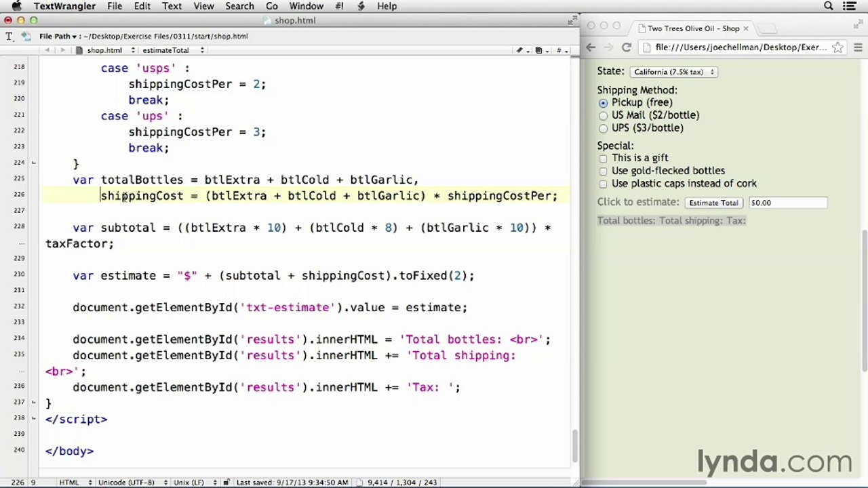The width and height of the screenshot is (868, 488).
Task: Select UPS ($3/bottle) shipping
Action: click(603, 128)
